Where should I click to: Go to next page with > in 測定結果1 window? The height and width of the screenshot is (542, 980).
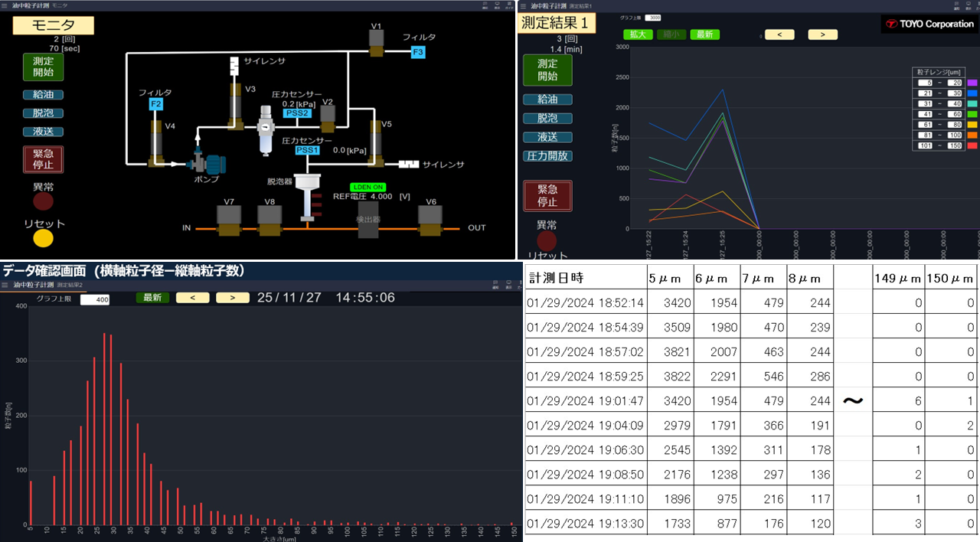coord(822,34)
